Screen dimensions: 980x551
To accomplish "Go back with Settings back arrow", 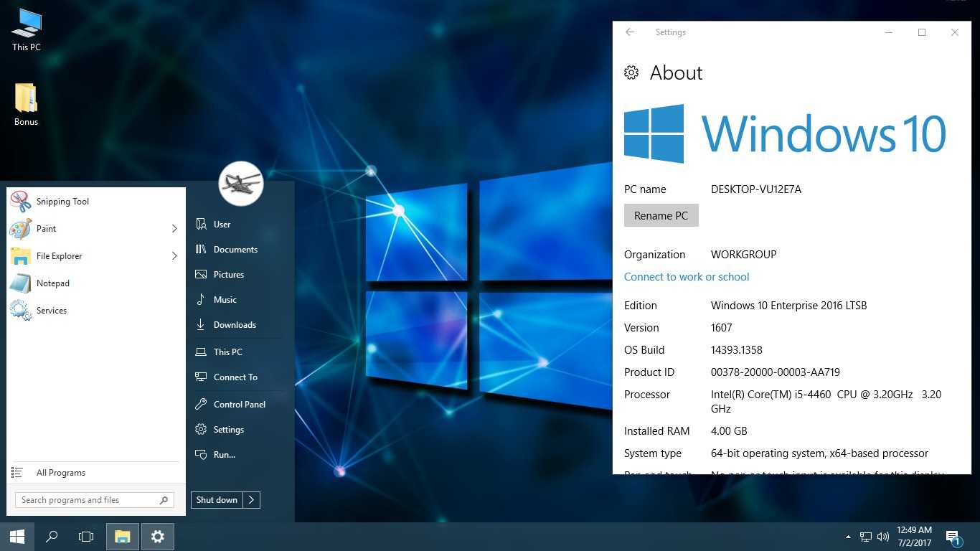I will (630, 32).
